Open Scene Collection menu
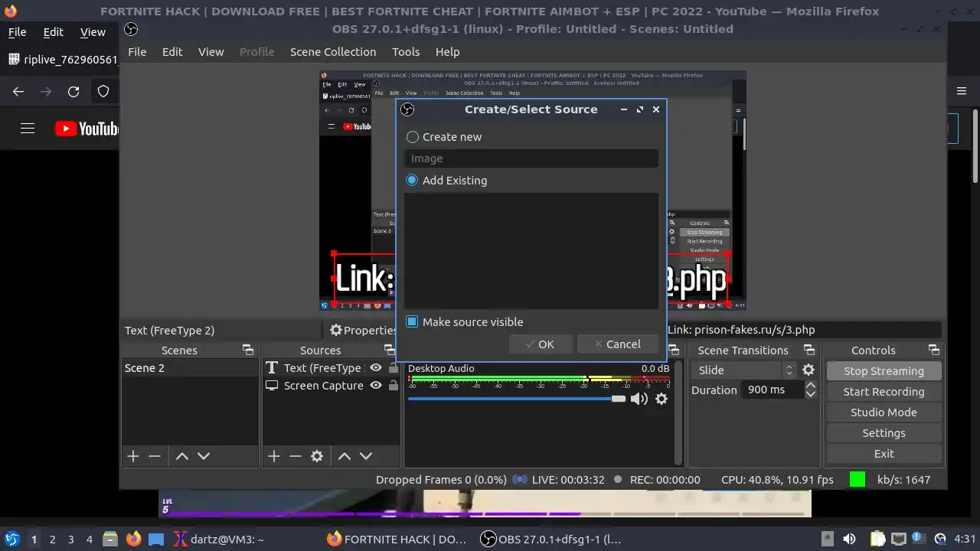The width and height of the screenshot is (980, 551). (333, 52)
